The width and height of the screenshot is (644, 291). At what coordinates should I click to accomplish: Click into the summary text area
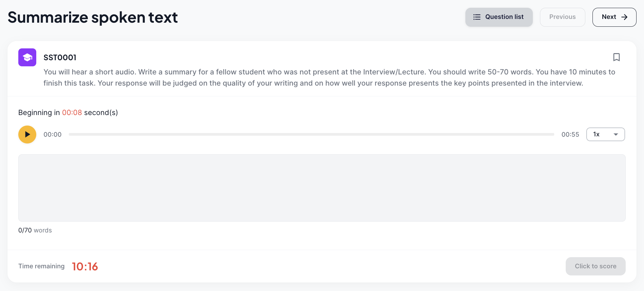click(322, 188)
